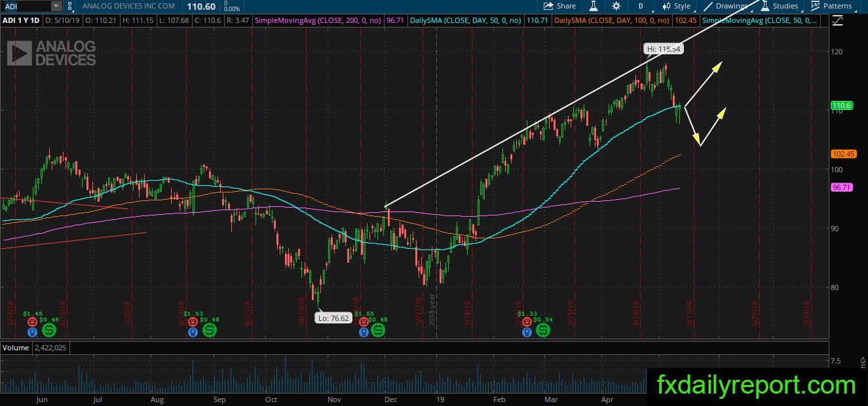Click the green dividend icon beside $1.53 earnings
This screenshot has height=406, width=868.
click(x=210, y=331)
